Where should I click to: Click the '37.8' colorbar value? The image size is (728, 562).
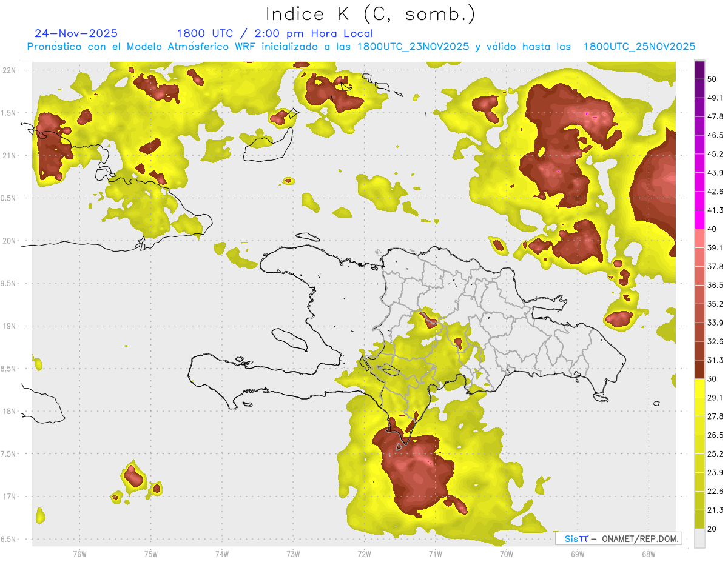tap(715, 266)
